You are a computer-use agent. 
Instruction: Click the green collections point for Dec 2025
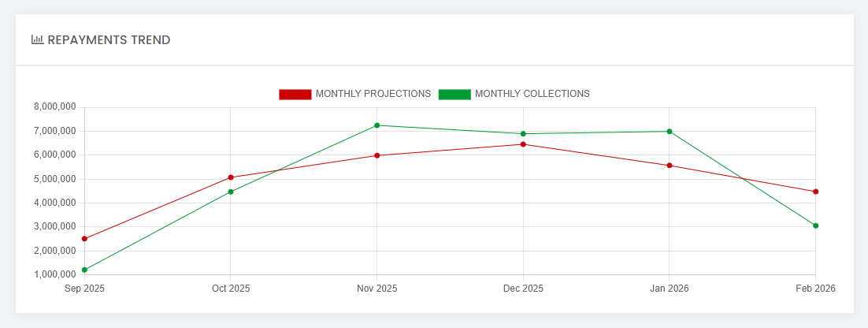(x=523, y=134)
